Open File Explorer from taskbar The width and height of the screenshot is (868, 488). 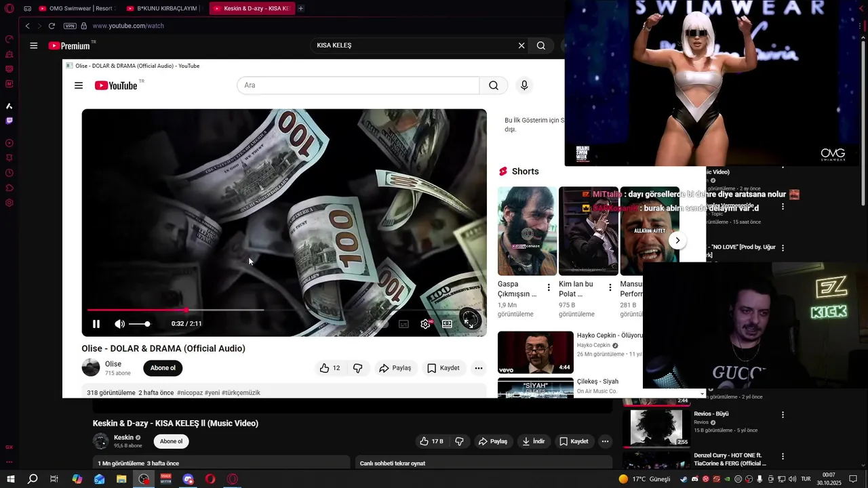tap(121, 479)
